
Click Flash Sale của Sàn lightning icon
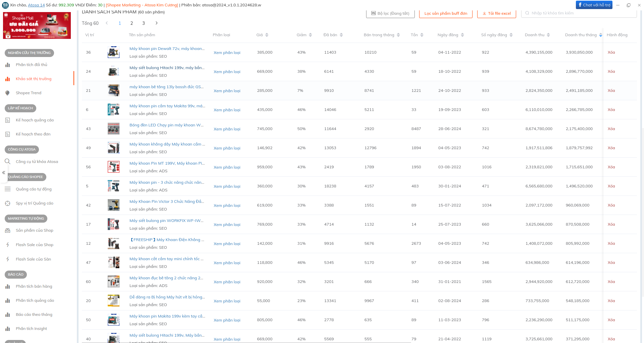[7, 259]
